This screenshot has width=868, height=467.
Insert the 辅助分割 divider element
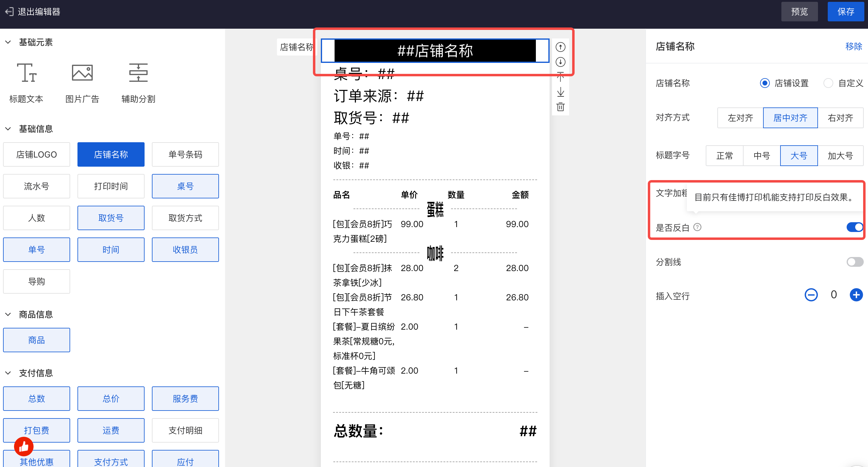click(x=138, y=73)
